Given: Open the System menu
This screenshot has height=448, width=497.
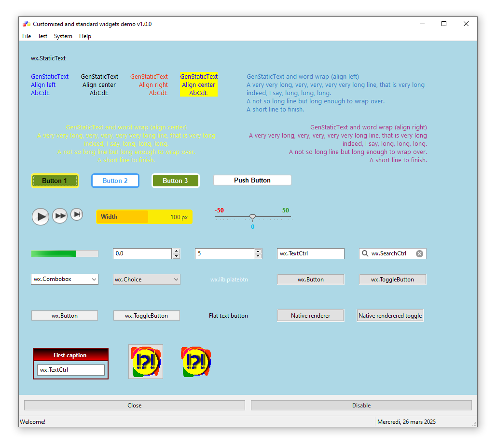Looking at the screenshot, I should [63, 36].
